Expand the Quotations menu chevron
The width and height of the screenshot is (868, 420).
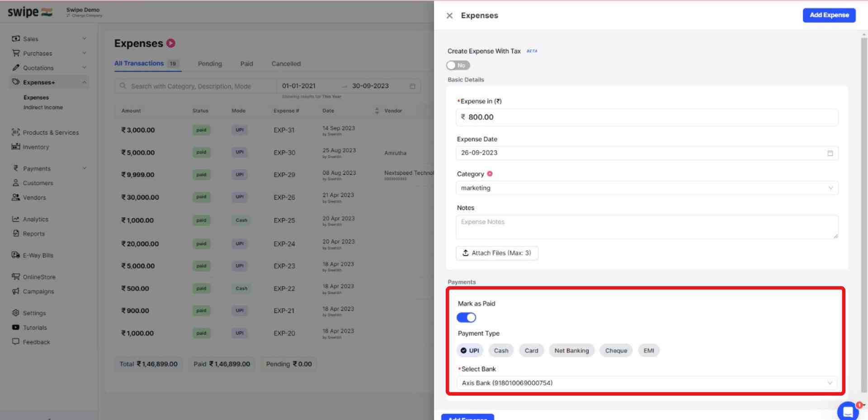coord(84,67)
